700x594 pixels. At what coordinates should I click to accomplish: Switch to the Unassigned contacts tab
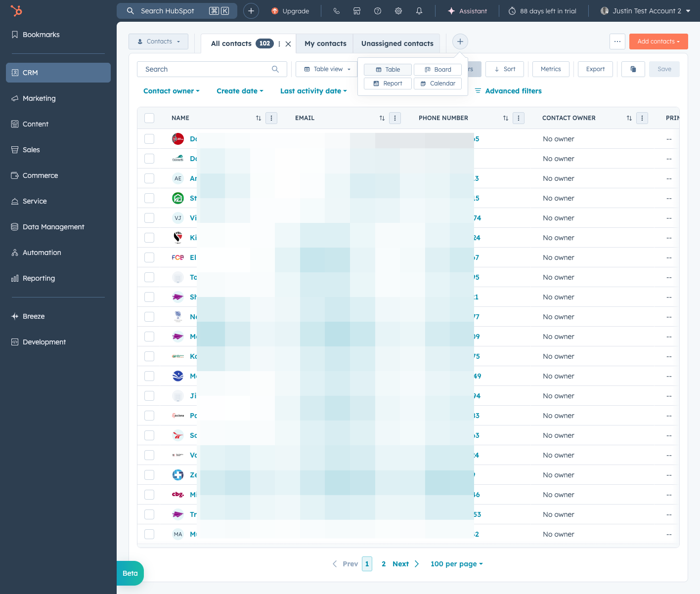(x=397, y=43)
